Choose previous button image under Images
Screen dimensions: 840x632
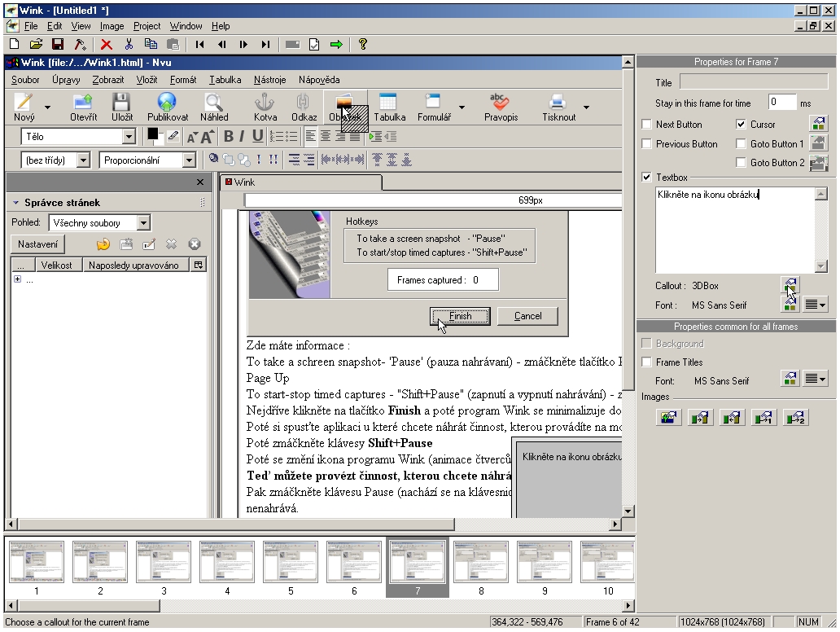[732, 417]
